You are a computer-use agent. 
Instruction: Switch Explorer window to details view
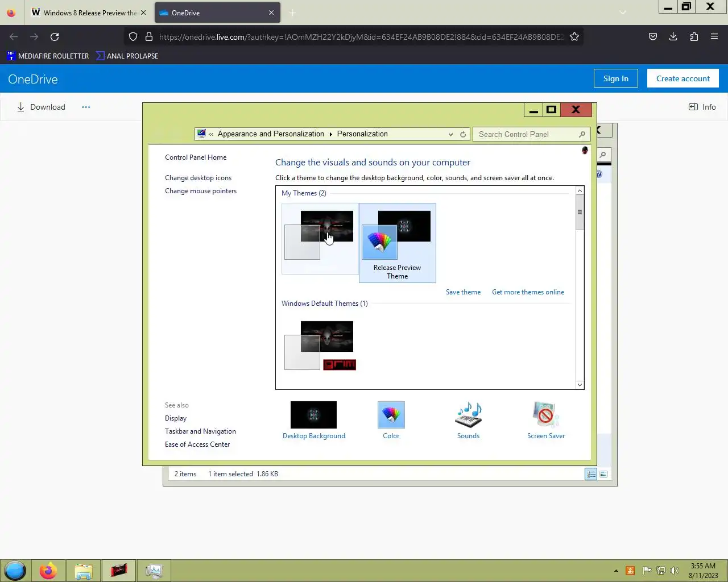[591, 474]
